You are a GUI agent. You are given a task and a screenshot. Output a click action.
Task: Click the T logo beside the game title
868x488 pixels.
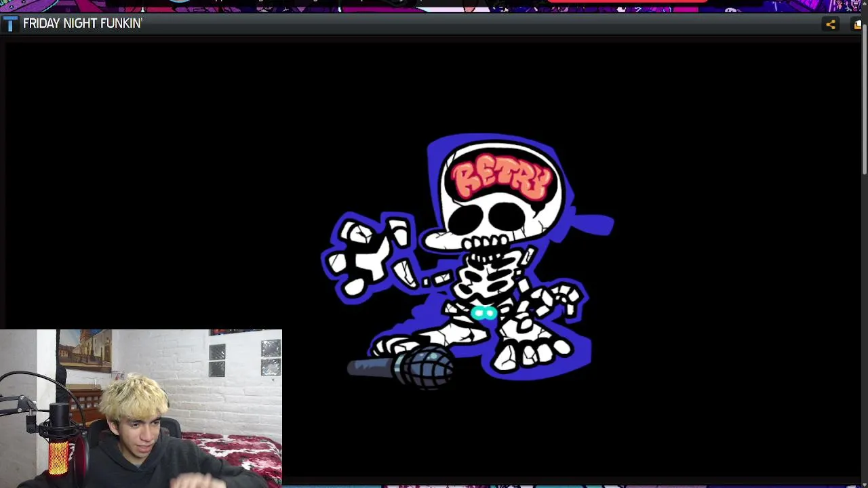pyautogui.click(x=9, y=24)
